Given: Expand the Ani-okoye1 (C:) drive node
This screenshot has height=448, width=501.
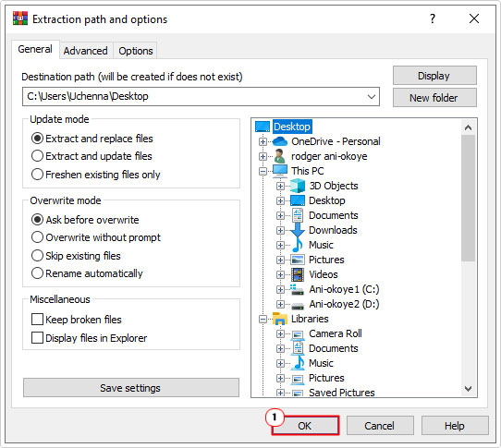Looking at the screenshot, I should [x=280, y=289].
